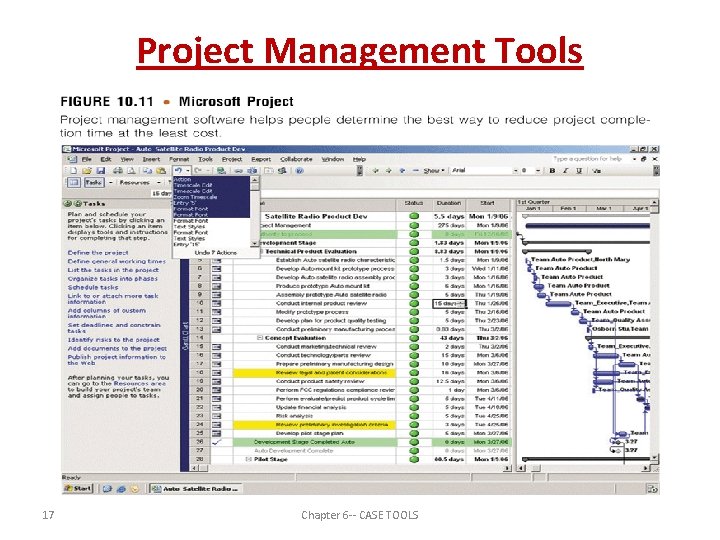720x540 pixels.
Task: Click the green status indicator for Concept Evaluation
Action: pos(414,338)
